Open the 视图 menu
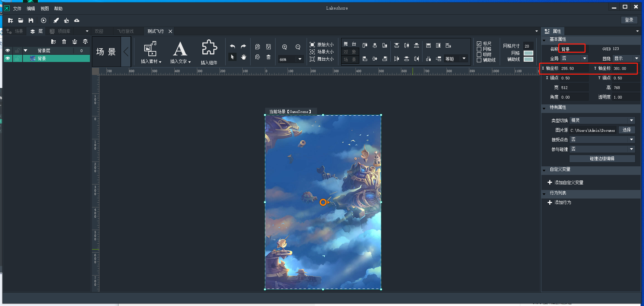This screenshot has width=644, height=306. [44, 9]
